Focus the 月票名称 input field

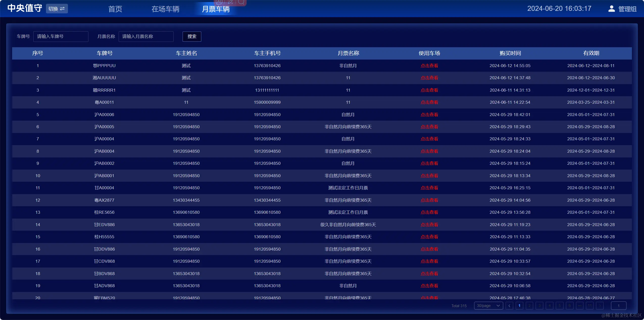(146, 37)
